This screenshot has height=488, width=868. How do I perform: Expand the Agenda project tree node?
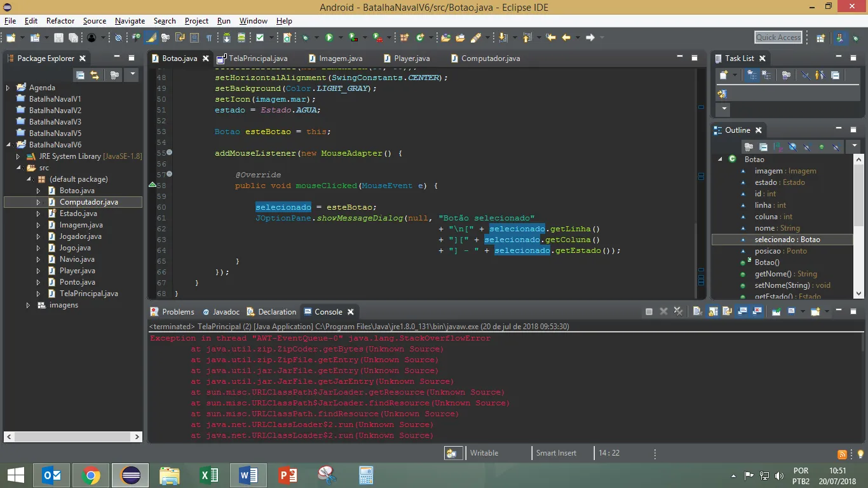[8, 88]
